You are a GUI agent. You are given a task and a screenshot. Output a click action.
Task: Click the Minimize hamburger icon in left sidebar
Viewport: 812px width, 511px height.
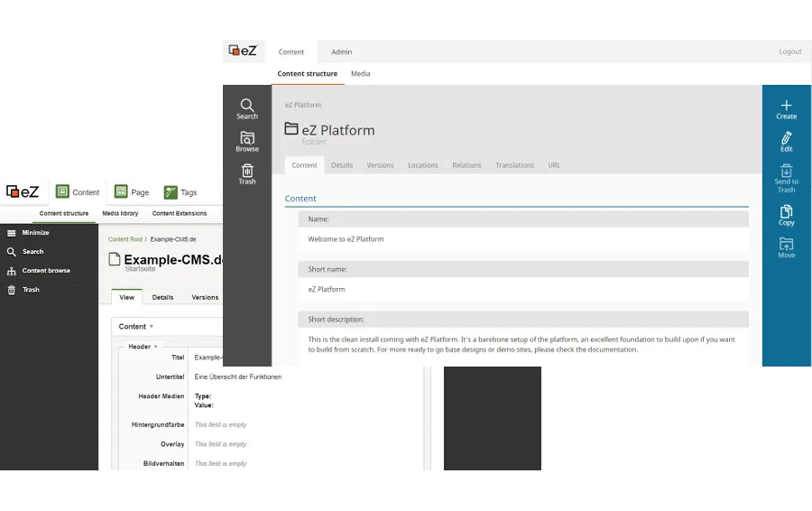tap(12, 233)
